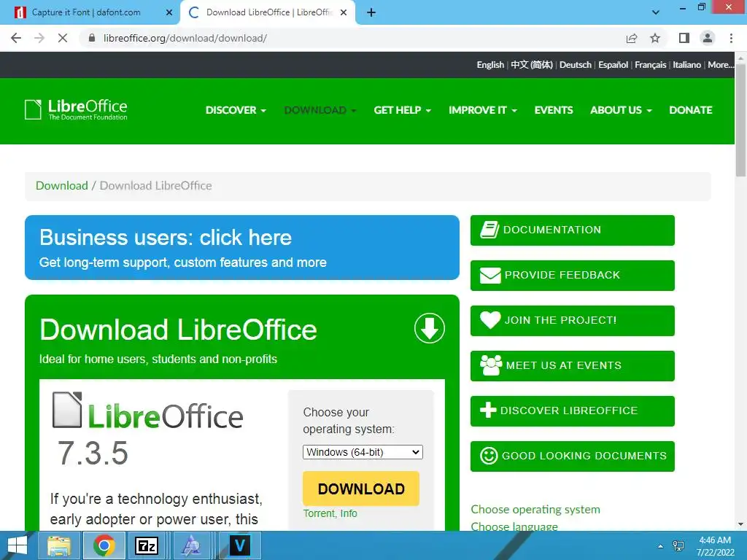Open the side panel icon

point(684,38)
